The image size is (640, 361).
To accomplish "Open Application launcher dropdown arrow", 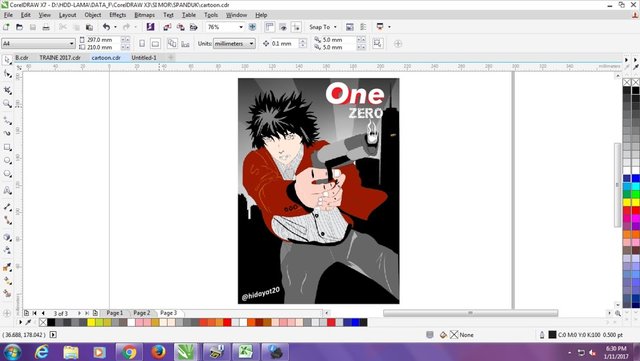I will (389, 27).
